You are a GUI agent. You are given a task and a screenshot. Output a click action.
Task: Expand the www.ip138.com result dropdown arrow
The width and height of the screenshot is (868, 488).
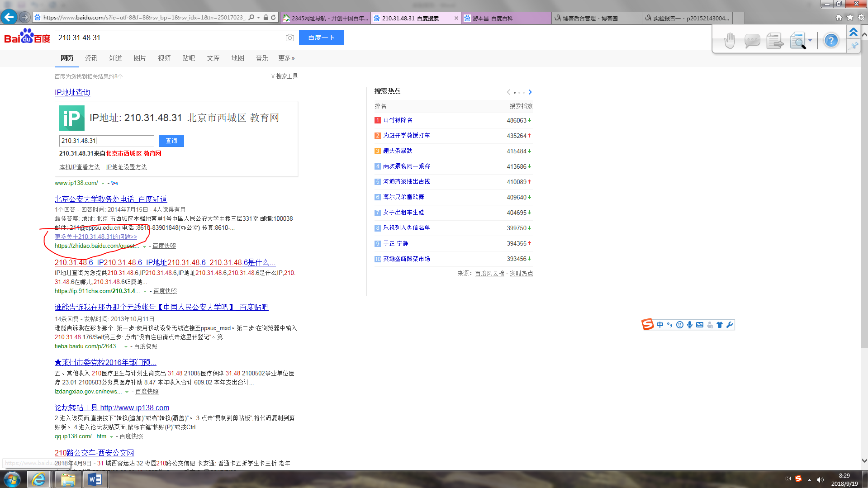(x=103, y=183)
